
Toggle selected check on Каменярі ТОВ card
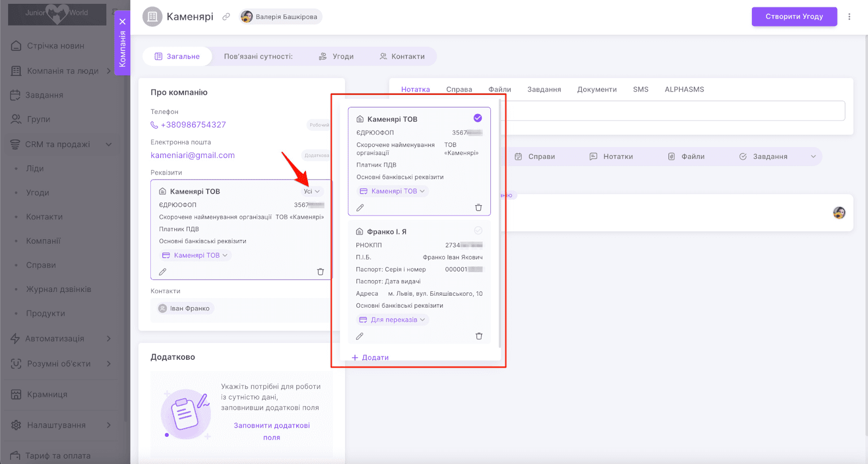477,118
